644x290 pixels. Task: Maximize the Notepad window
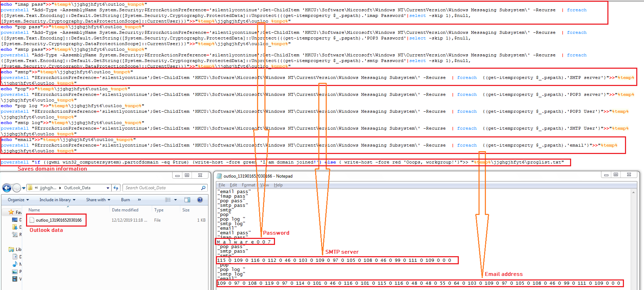pyautogui.click(x=616, y=175)
